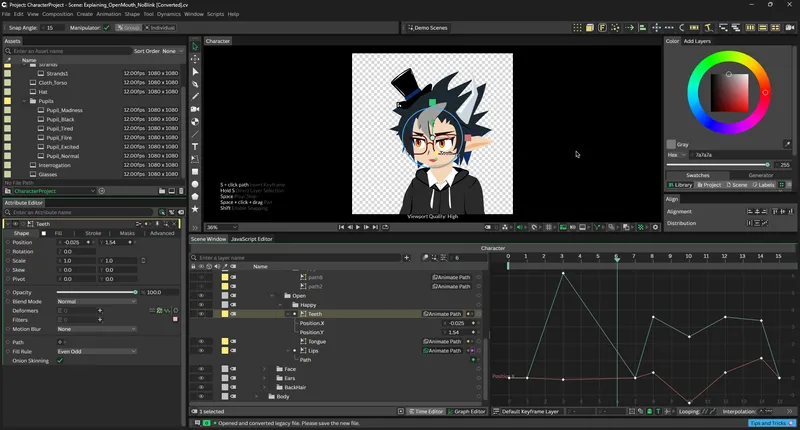Viewport: 800px width, 430px height.
Task: Switch to the Add Layers tab
Action: pos(697,41)
